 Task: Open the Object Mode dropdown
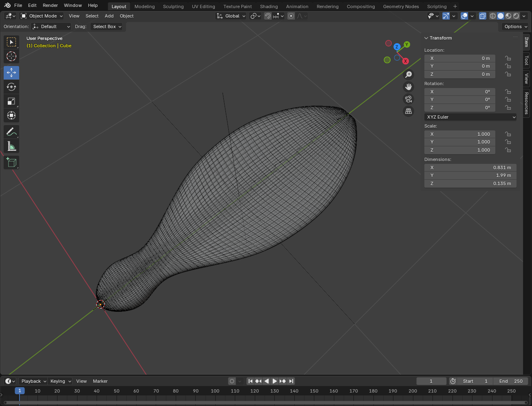(x=42, y=16)
